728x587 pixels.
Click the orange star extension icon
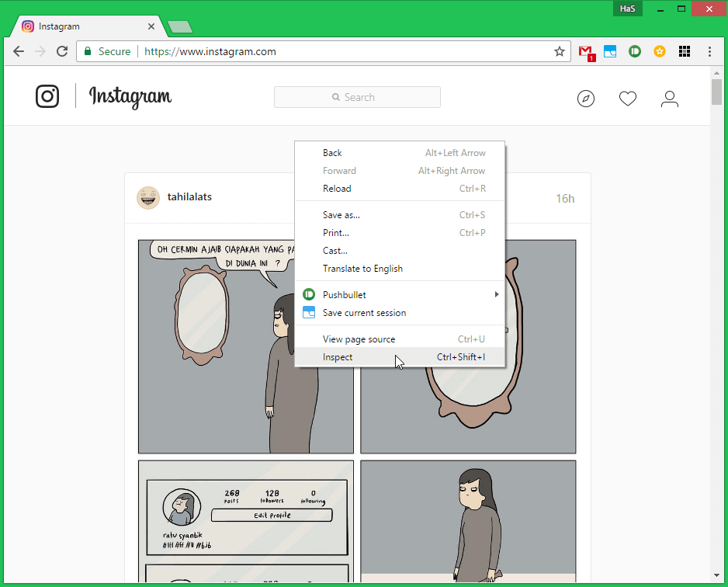point(660,51)
